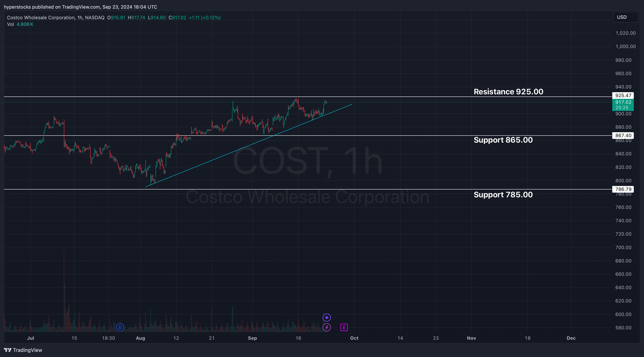Click the blue dividend 'D' marker
Image resolution: width=644 pixels, height=357 pixels.
point(120,327)
